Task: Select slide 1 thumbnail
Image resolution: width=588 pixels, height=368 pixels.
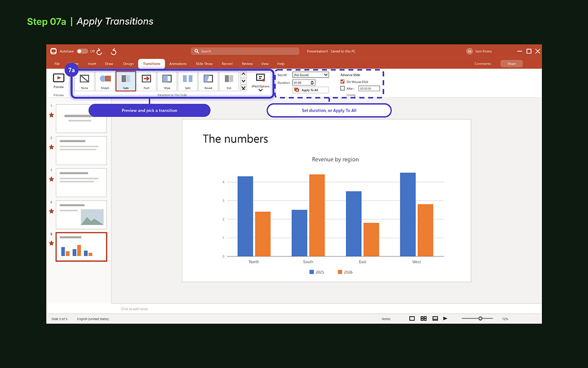Action: coord(81,118)
